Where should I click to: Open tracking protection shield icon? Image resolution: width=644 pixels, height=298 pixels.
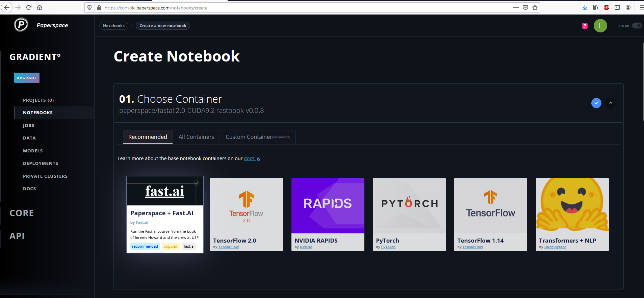[x=89, y=7]
